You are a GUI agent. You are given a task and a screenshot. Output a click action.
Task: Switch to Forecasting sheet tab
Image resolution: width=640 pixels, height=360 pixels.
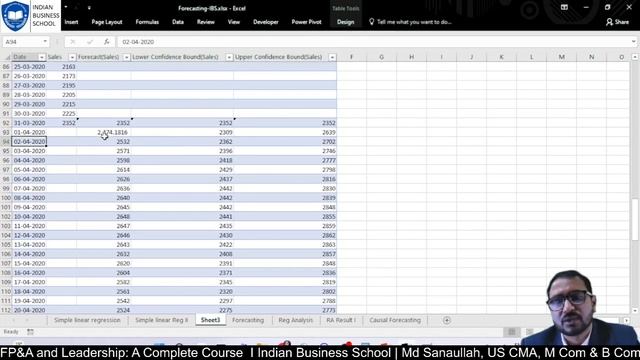click(248, 320)
